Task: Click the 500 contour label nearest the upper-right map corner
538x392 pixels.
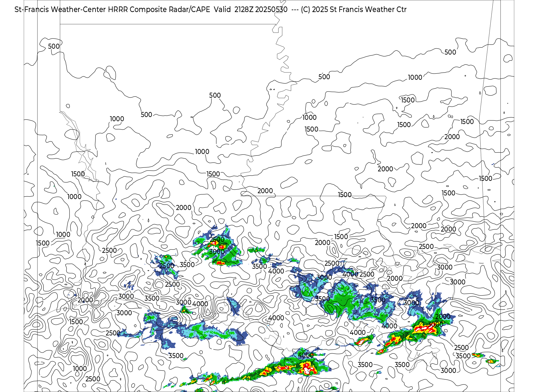Action: pos(450,52)
